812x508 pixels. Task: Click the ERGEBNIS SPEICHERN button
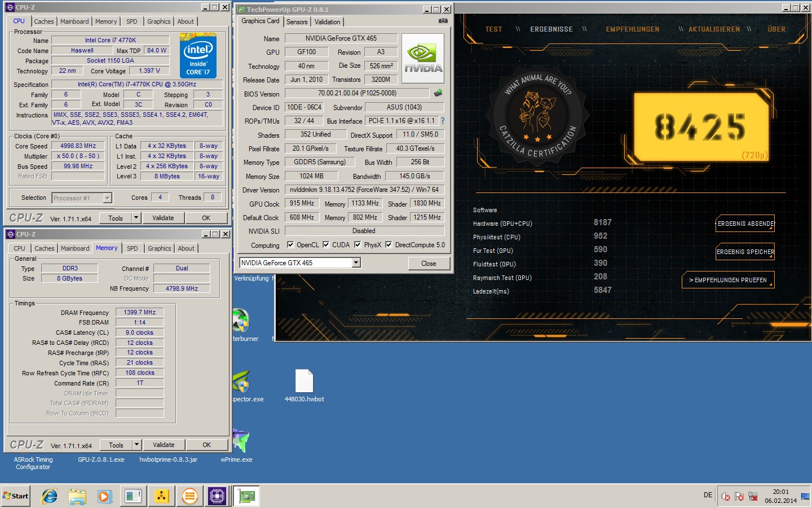click(x=745, y=252)
